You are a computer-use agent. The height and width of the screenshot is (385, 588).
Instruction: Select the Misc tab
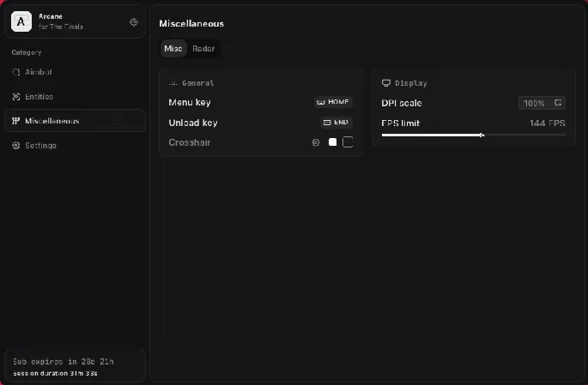(173, 49)
